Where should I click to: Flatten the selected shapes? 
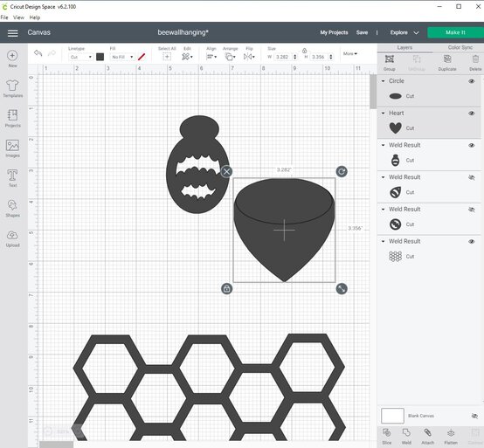click(x=451, y=437)
